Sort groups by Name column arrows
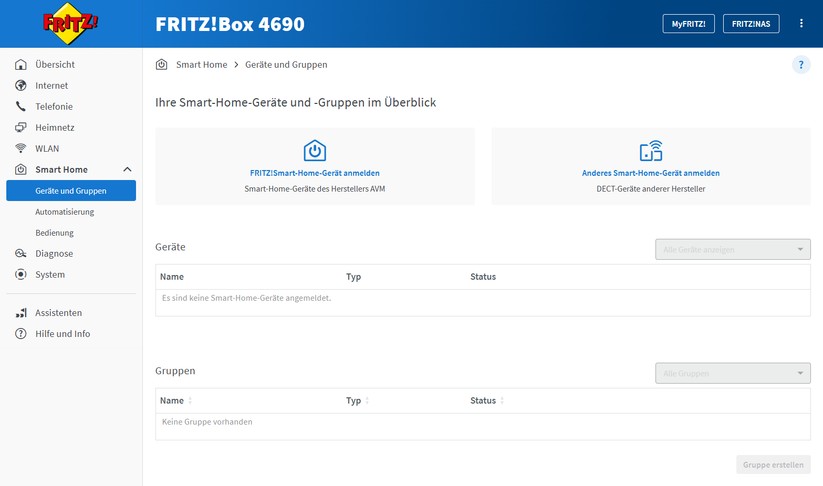The image size is (823, 486). [x=190, y=400]
